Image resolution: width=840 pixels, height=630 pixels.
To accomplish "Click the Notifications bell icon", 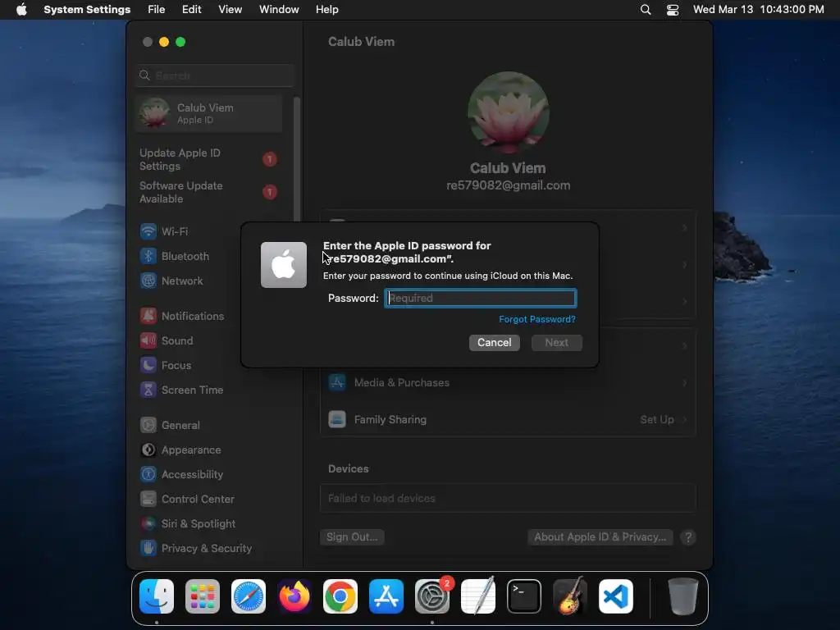I will tap(148, 316).
